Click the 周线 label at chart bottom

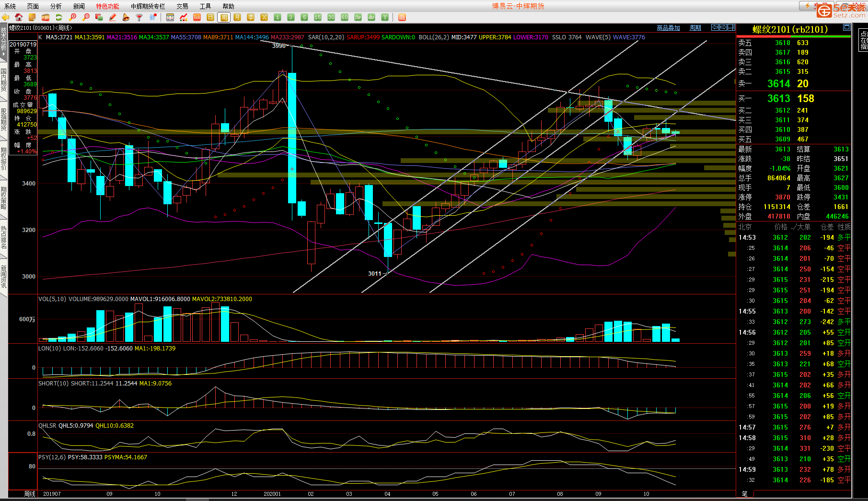click(30, 494)
